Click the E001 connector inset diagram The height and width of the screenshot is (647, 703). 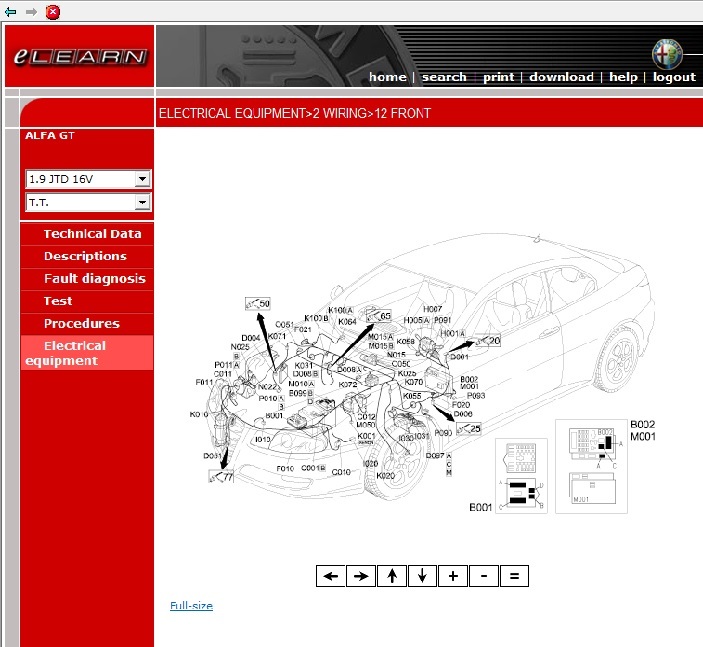coord(521,476)
